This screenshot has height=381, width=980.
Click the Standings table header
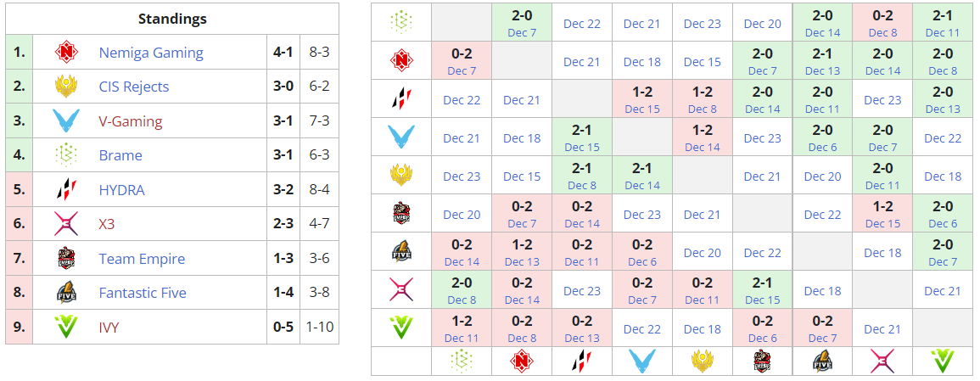(x=172, y=19)
